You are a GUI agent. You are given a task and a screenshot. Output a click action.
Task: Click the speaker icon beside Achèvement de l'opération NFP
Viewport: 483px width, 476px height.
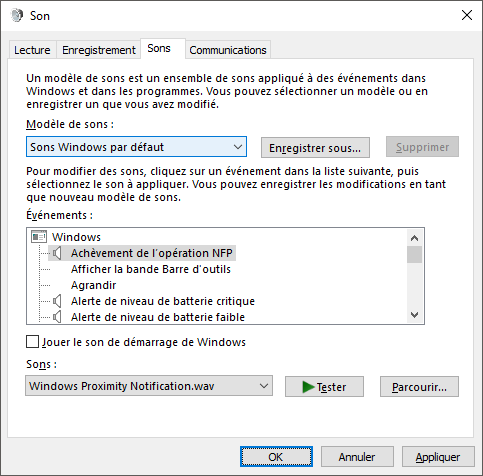[x=57, y=253]
